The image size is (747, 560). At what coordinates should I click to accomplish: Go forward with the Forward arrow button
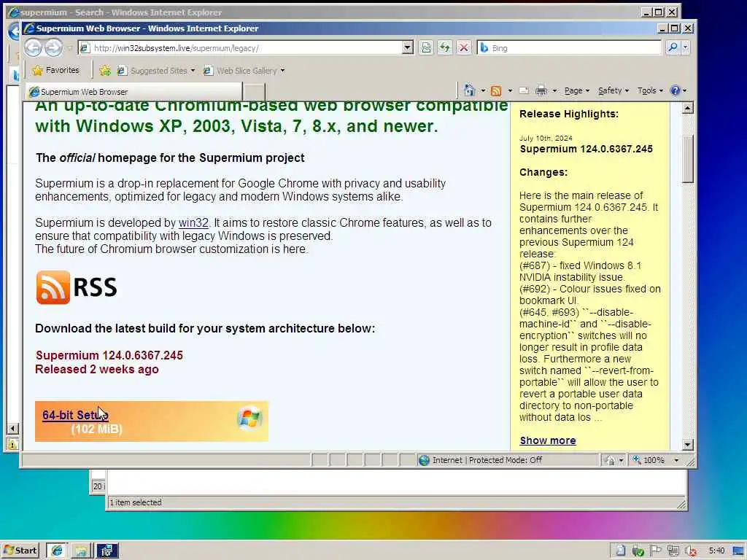53,47
